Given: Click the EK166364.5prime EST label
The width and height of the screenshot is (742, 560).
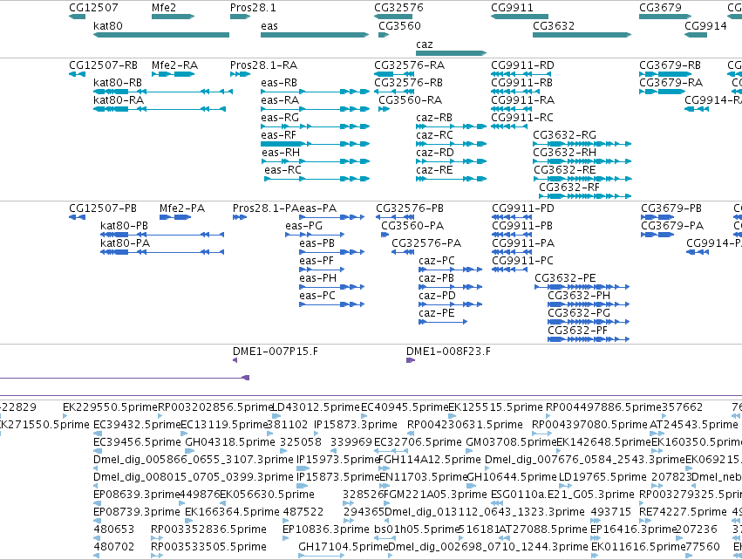Looking at the screenshot, I should 232,512.
